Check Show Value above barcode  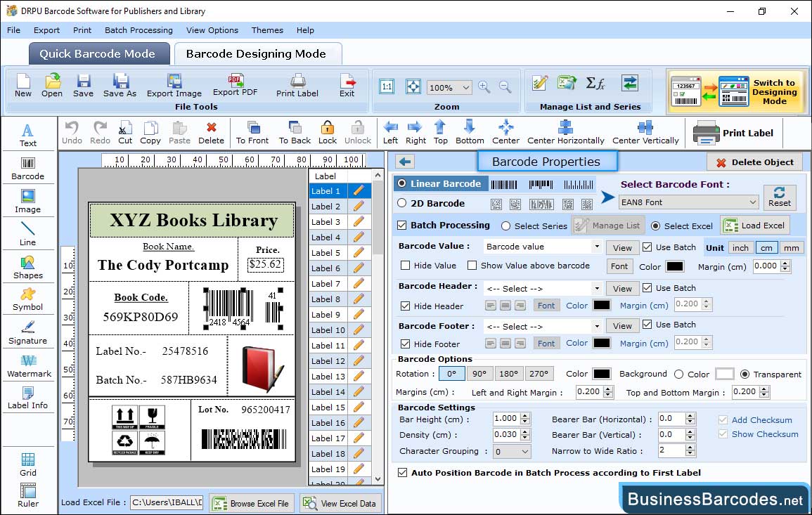(x=472, y=266)
